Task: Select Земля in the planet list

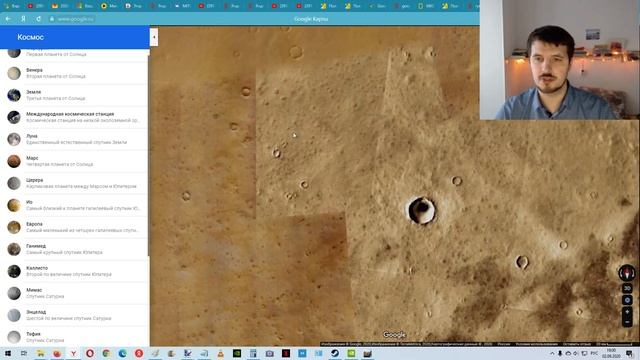Action: (x=74, y=95)
